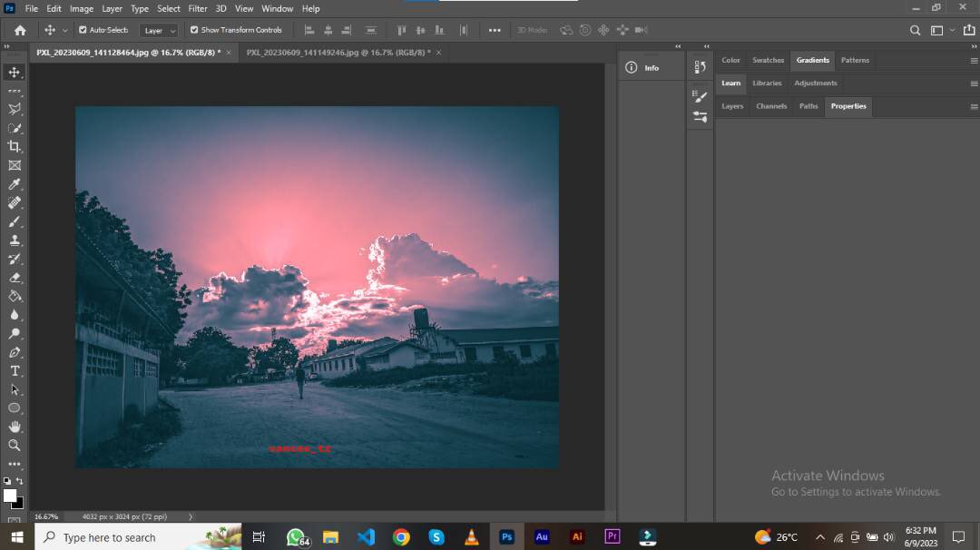Select the Eyedropper tool
This screenshot has height=550, width=980.
pos(14,183)
